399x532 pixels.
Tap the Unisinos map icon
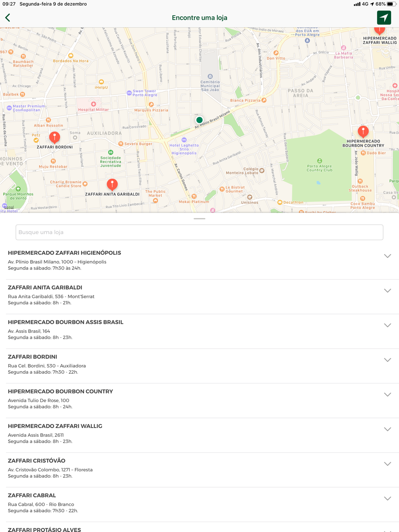click(250, 197)
